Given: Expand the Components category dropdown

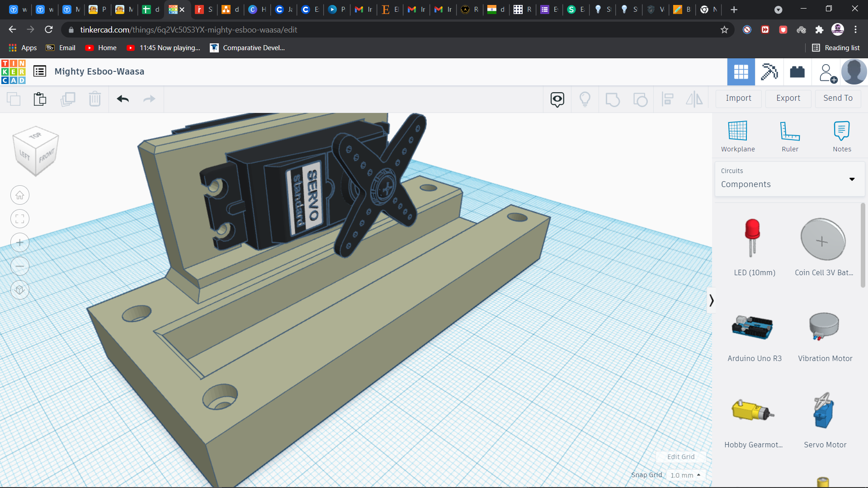Looking at the screenshot, I should coord(853,179).
